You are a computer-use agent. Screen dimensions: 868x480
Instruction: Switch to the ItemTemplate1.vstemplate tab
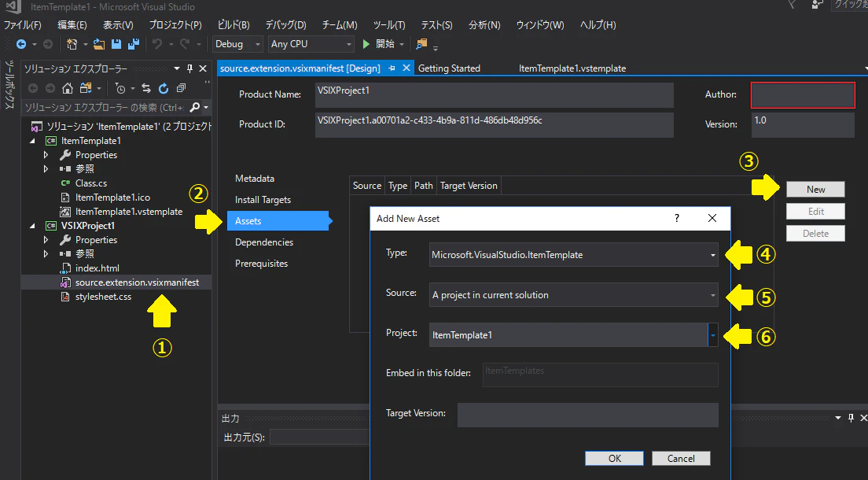(x=572, y=68)
